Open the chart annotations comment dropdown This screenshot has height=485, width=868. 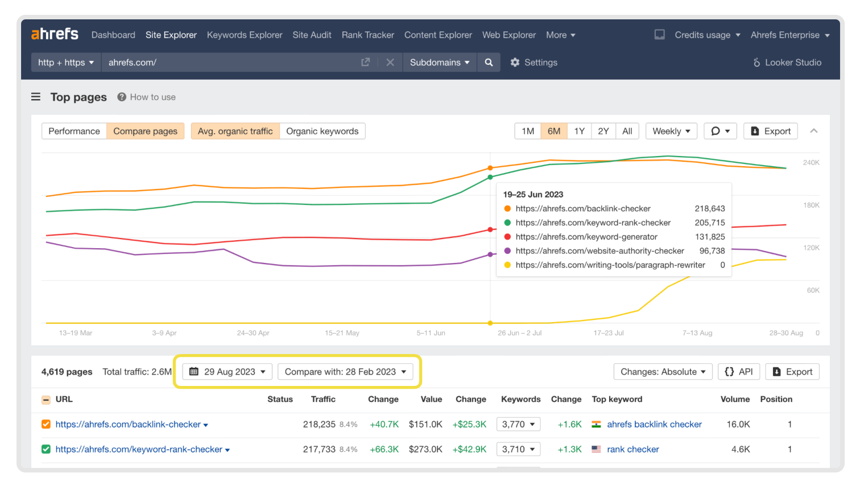point(720,131)
